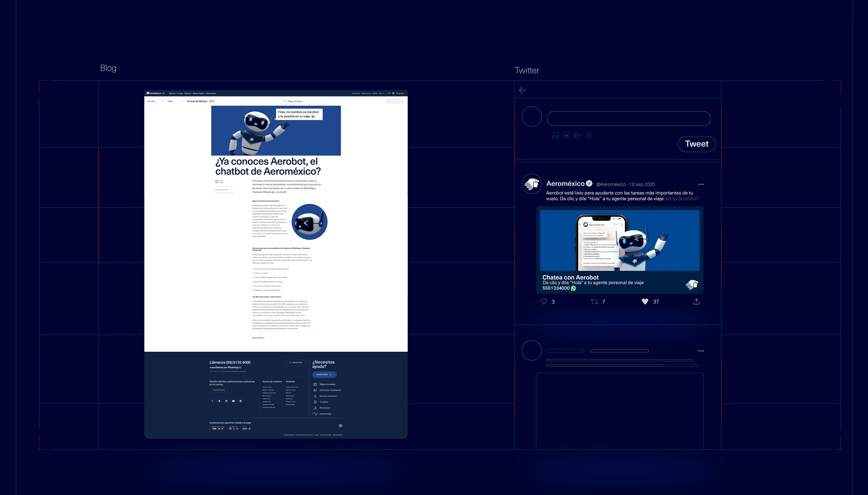Click the 'Aviso de privacidad' footer link
868x495 pixels.
tap(325, 435)
